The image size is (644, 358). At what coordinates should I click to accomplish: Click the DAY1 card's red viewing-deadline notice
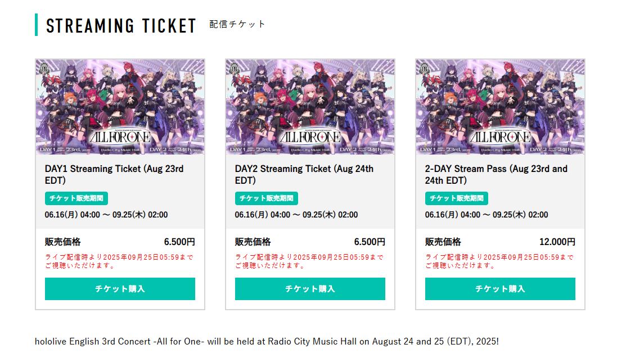coord(119,261)
